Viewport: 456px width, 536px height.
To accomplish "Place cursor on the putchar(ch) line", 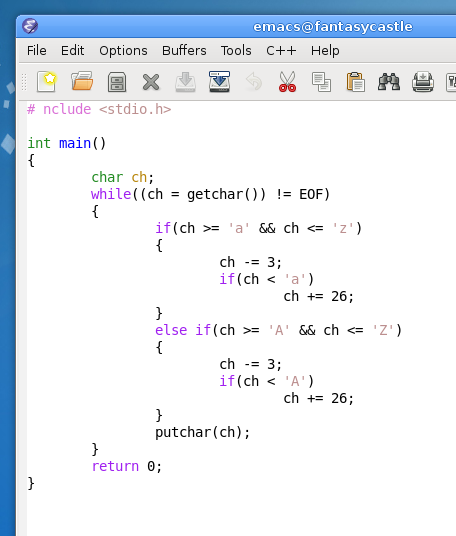I will pos(202,432).
